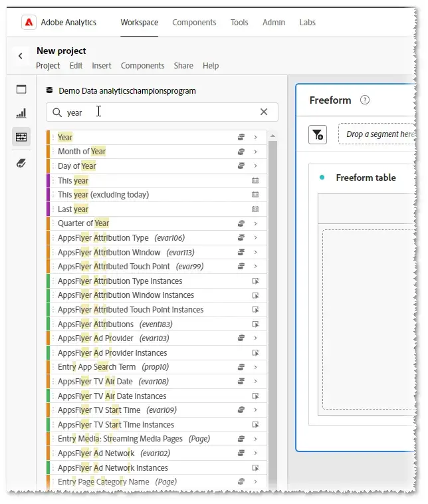The image size is (428, 504).
Task: Click the Freeform help question-mark icon
Action: 365,100
